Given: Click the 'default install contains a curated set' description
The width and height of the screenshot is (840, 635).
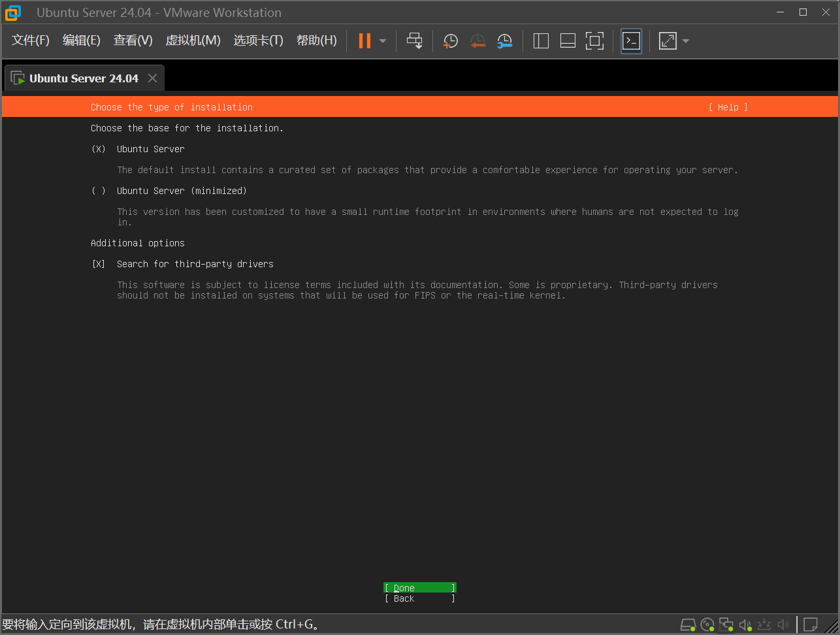Looking at the screenshot, I should click(x=428, y=170).
